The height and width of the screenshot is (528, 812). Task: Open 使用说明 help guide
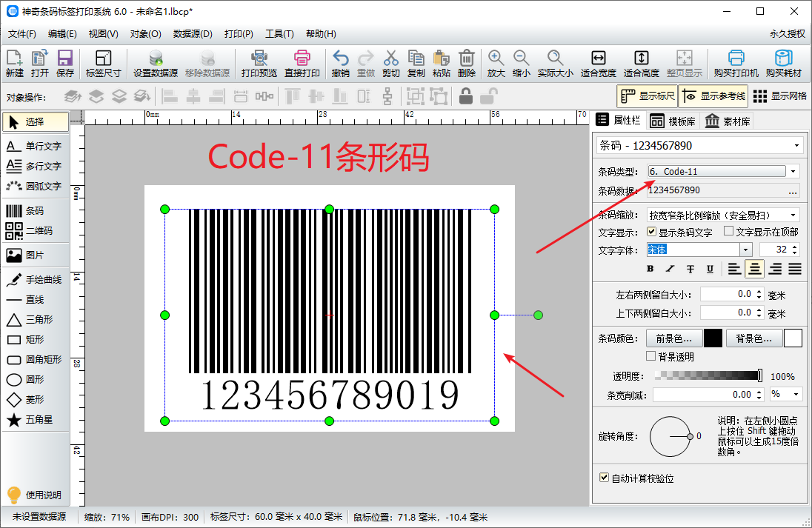pos(36,495)
